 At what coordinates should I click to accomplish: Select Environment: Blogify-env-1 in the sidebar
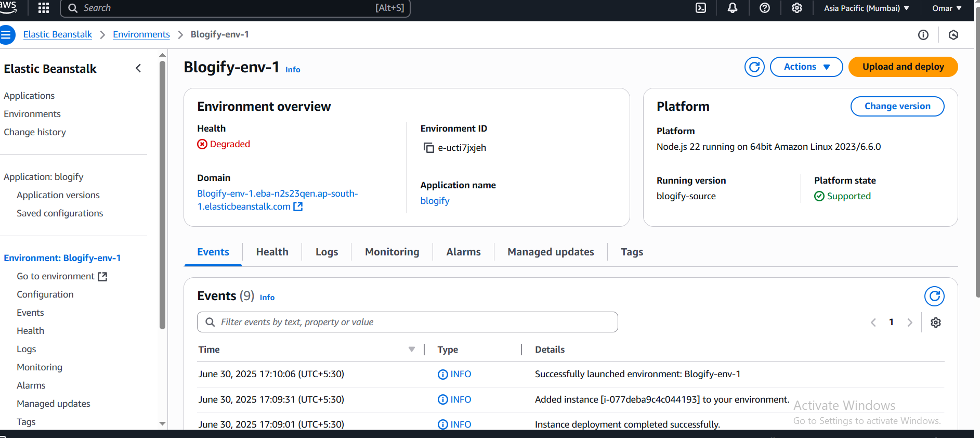tap(62, 258)
